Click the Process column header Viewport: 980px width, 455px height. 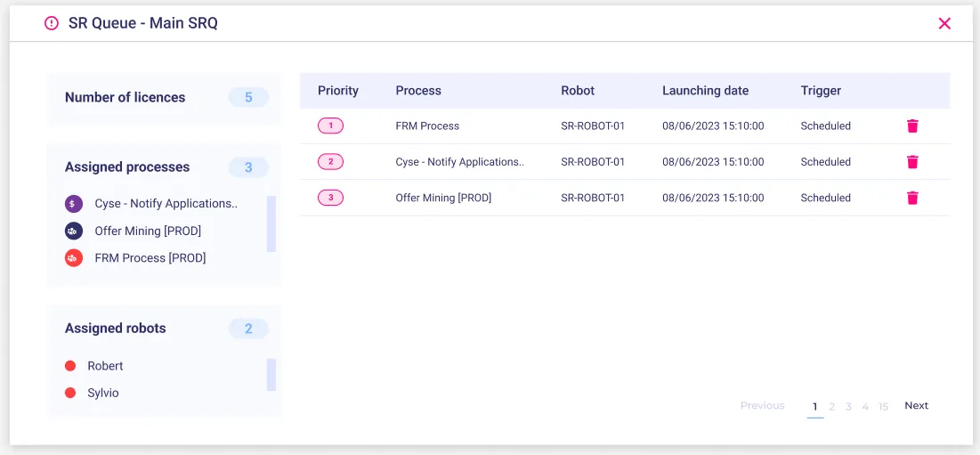[x=418, y=91]
